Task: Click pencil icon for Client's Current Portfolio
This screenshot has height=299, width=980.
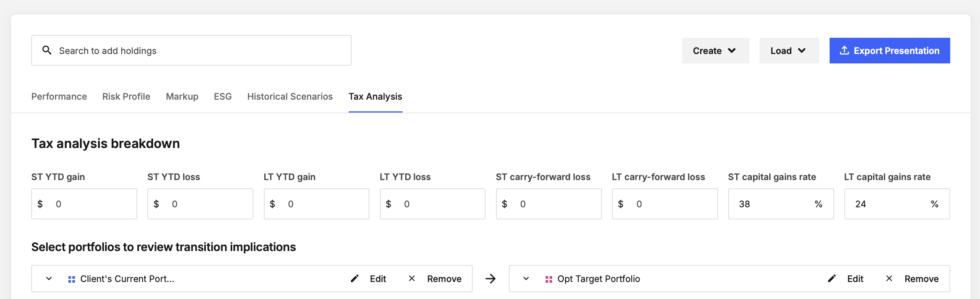Action: click(x=355, y=279)
